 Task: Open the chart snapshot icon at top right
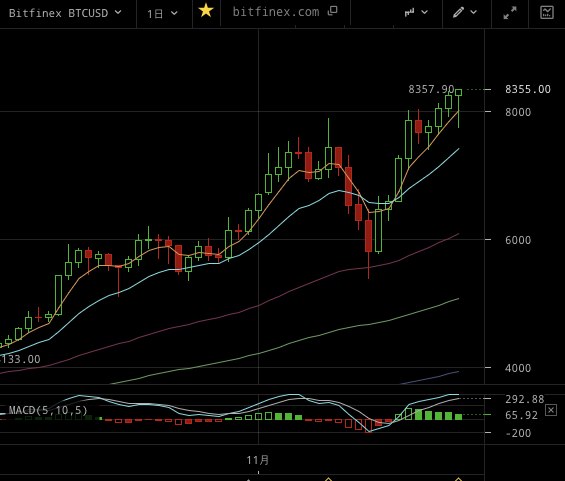[x=547, y=13]
